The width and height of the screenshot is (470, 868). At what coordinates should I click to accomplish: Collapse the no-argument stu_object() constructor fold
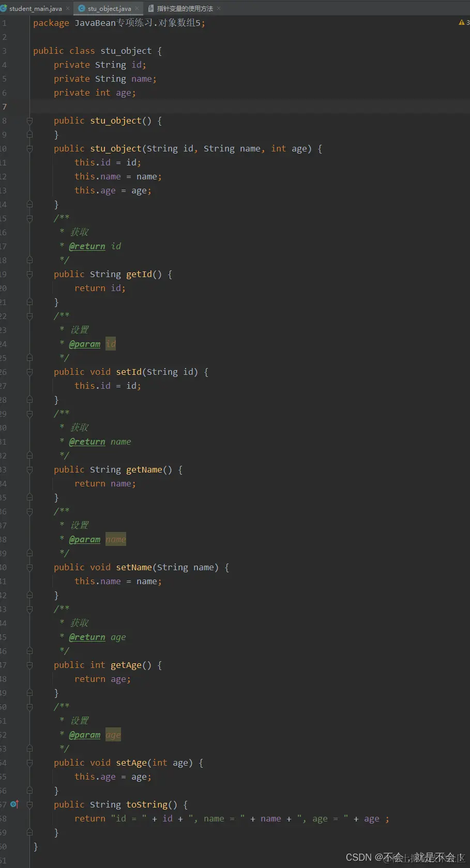point(29,120)
